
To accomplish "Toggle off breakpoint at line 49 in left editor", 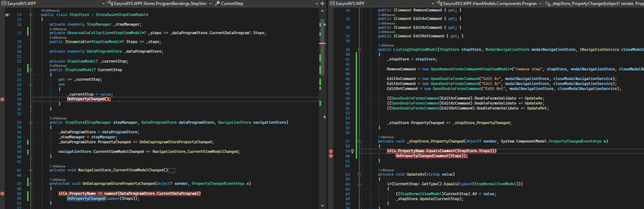I will coord(2,194).
